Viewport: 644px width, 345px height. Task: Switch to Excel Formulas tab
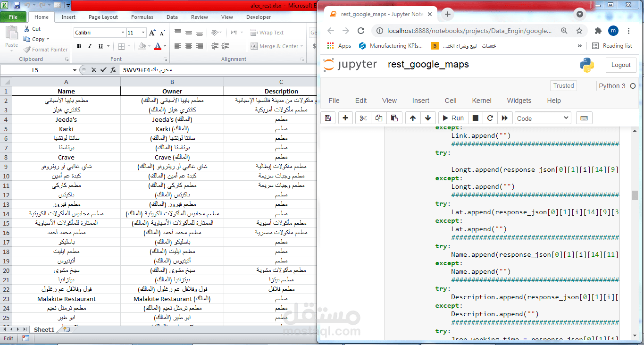pos(142,17)
